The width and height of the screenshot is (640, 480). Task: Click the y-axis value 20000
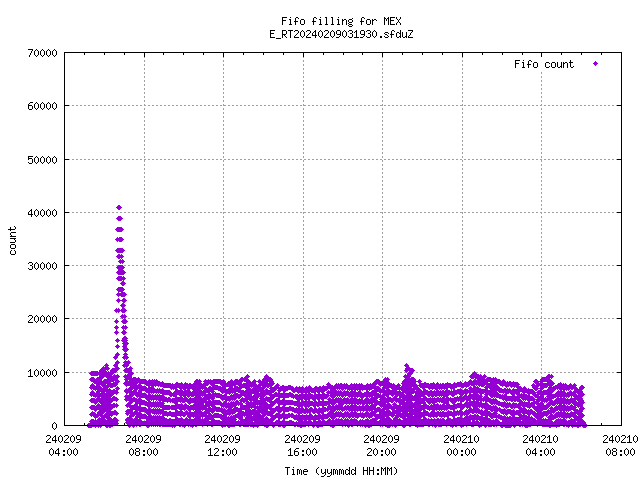(x=42, y=319)
